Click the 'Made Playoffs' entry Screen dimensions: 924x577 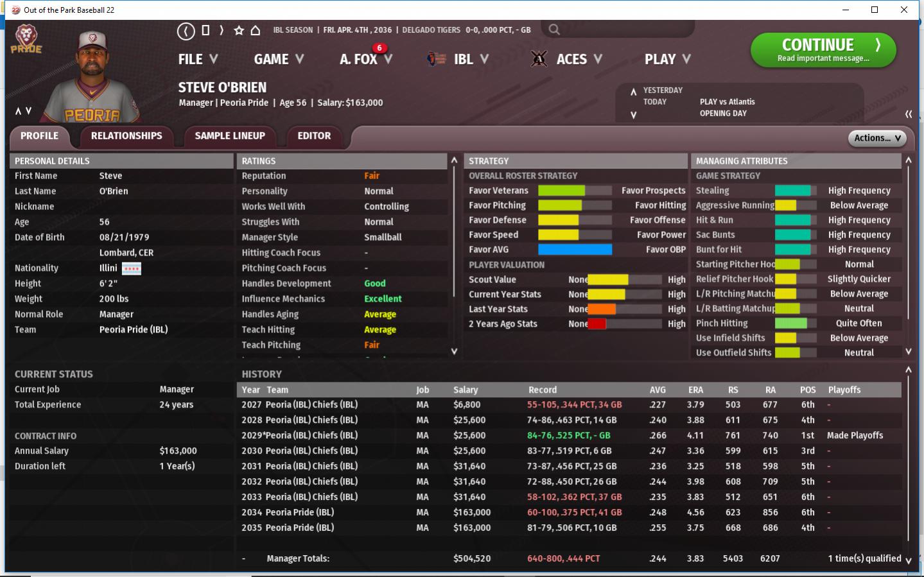(855, 435)
